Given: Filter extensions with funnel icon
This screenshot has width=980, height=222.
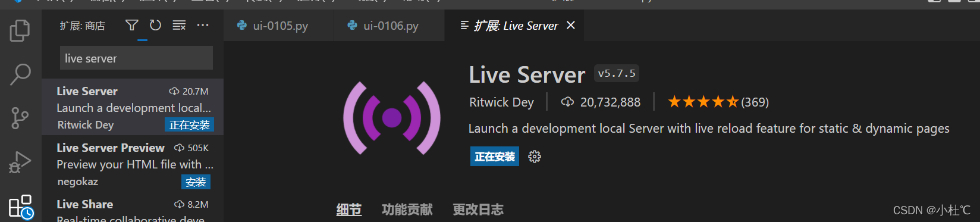Looking at the screenshot, I should pyautogui.click(x=132, y=25).
